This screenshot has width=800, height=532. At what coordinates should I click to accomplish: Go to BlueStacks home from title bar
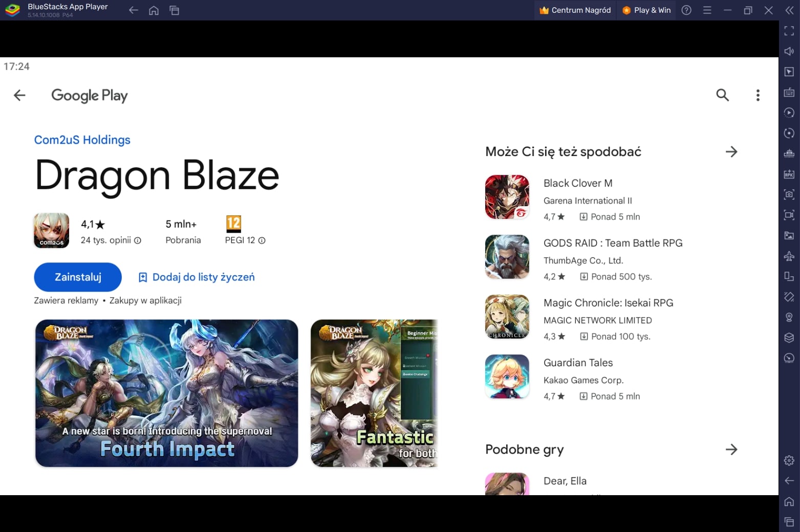tap(154, 10)
